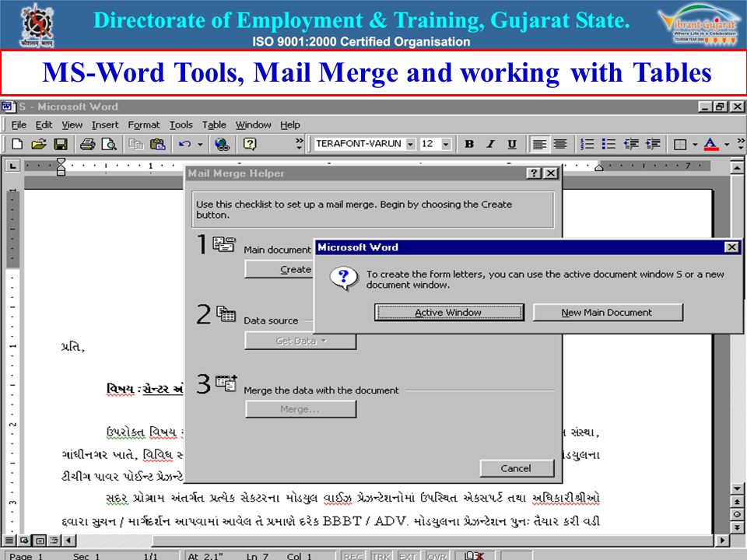Toggle TRK track changes in status bar
Viewport: 747px width, 560px height.
pyautogui.click(x=381, y=555)
